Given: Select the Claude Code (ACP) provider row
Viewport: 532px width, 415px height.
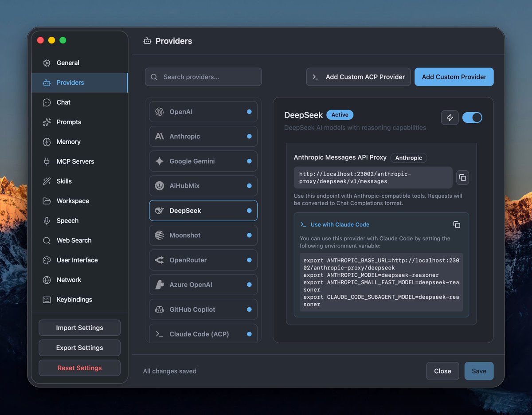Looking at the screenshot, I should coord(203,334).
